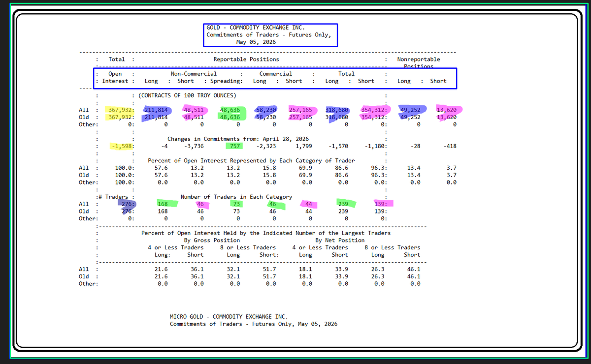Select the "By Net Position" subheading
This screenshot has height=364, width=591.
340,240
